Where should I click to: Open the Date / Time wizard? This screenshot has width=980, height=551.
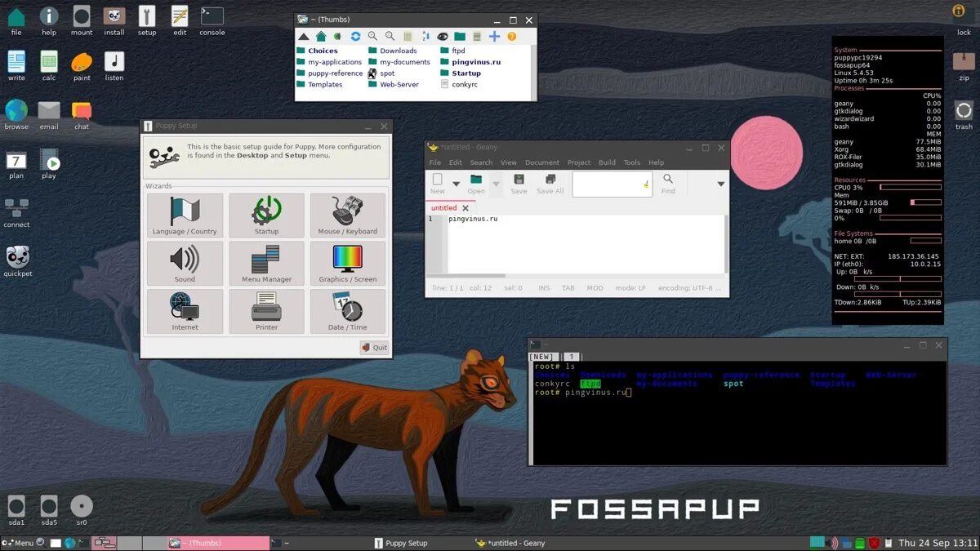click(x=347, y=312)
